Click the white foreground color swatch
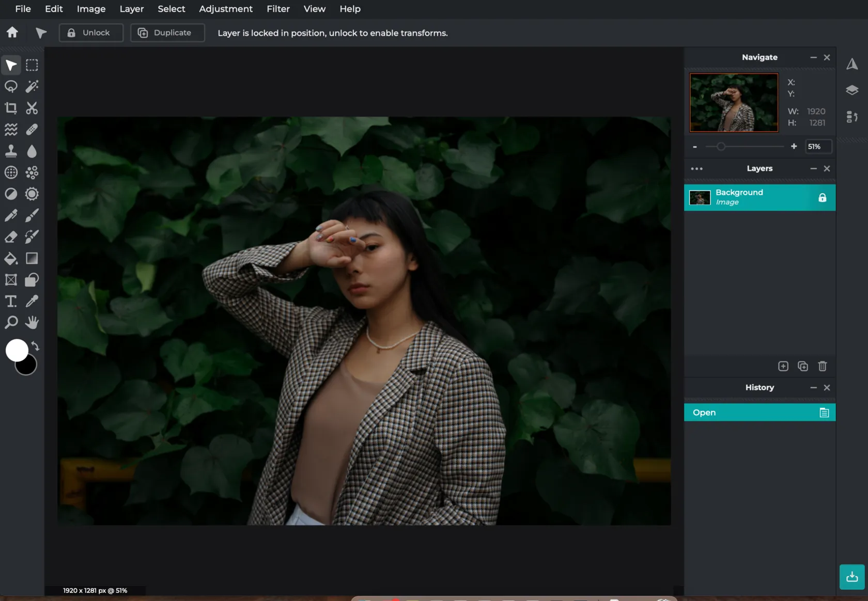This screenshot has width=868, height=601. (16, 350)
